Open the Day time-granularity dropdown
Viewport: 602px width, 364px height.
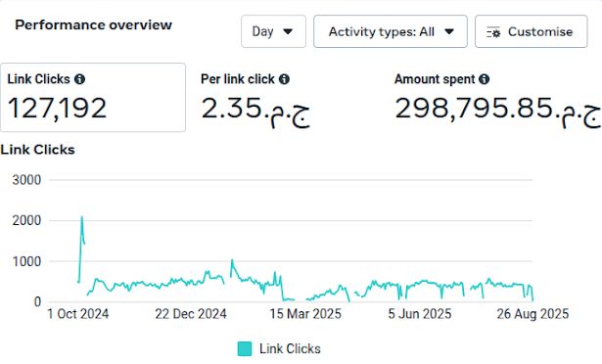[273, 31]
